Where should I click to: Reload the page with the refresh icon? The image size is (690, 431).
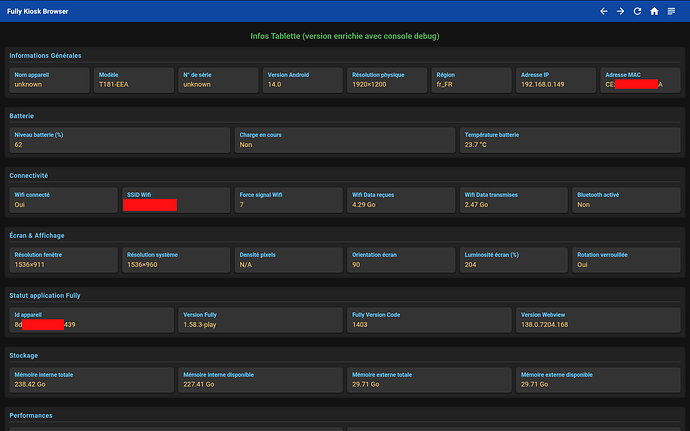637,11
